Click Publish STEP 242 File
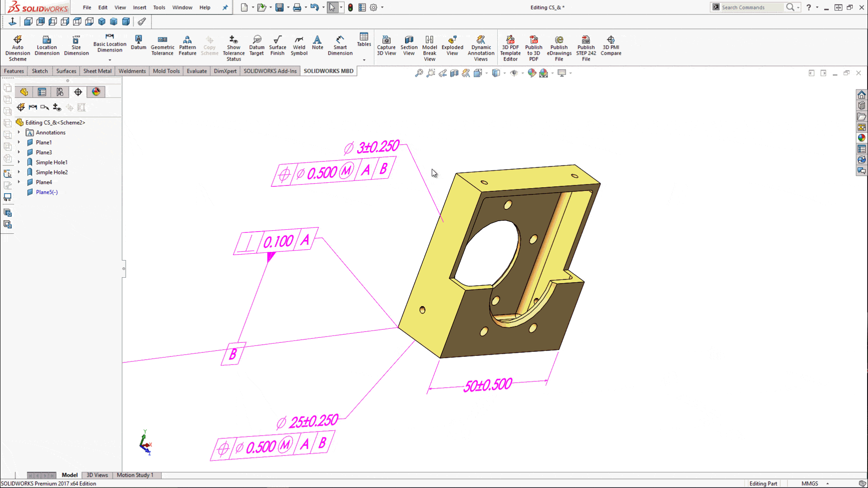The height and width of the screenshot is (488, 868). tap(586, 48)
